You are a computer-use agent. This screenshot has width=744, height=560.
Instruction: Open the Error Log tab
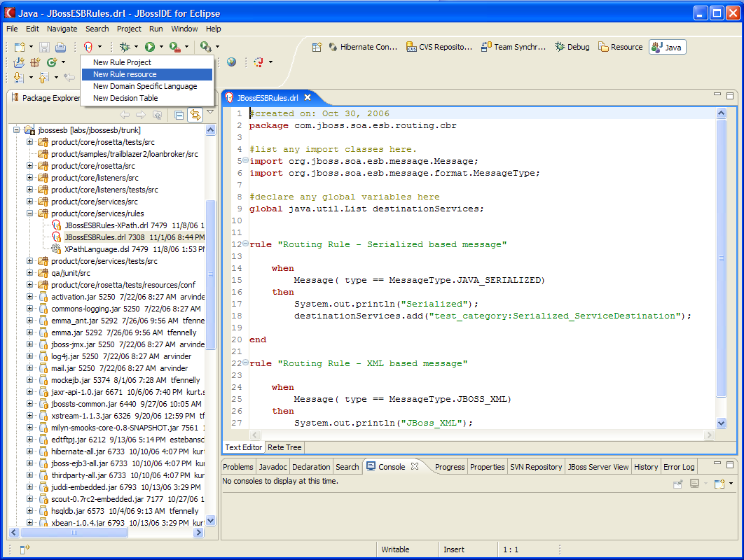pyautogui.click(x=679, y=467)
